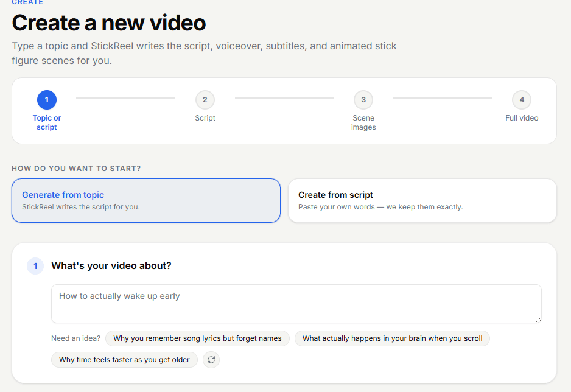Click the textarea resize handle corner

[x=538, y=320]
